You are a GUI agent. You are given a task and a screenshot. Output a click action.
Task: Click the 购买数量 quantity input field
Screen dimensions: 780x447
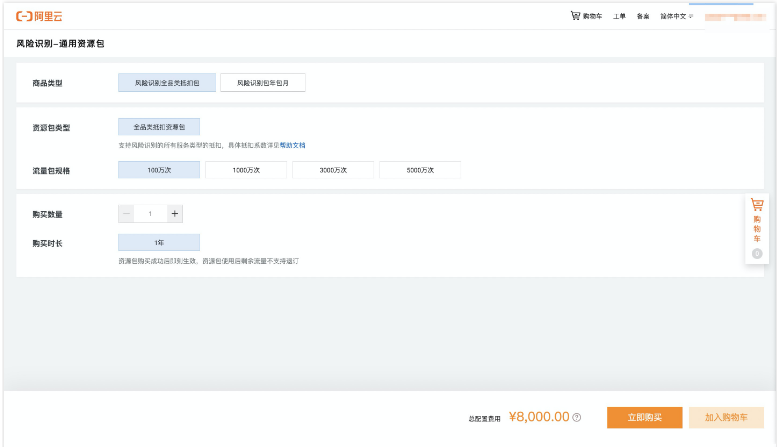point(150,214)
